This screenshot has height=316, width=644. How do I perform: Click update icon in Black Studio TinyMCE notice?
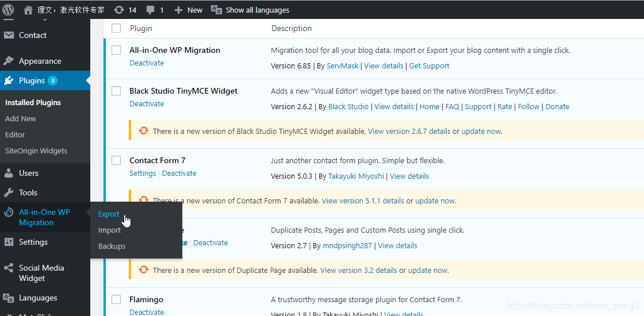pyautogui.click(x=143, y=131)
